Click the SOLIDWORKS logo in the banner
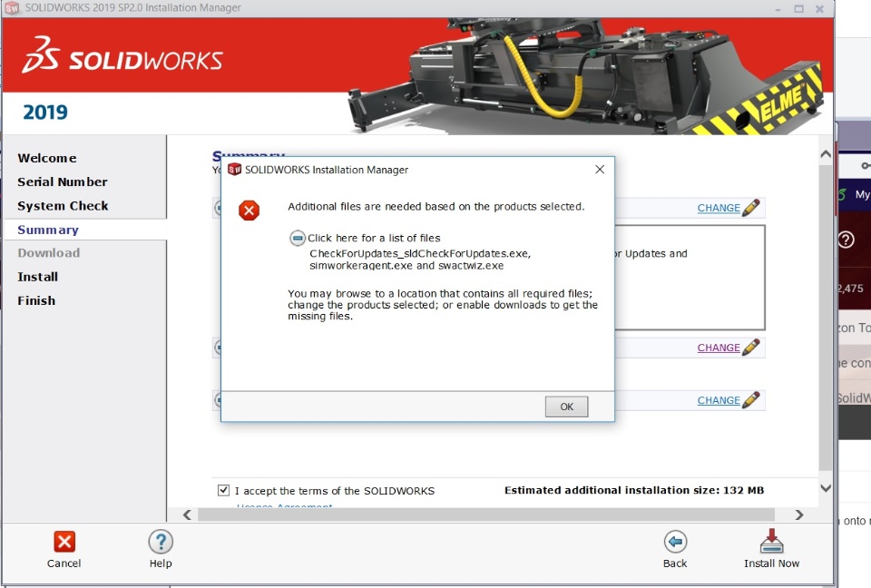The width and height of the screenshot is (871, 588). click(122, 55)
